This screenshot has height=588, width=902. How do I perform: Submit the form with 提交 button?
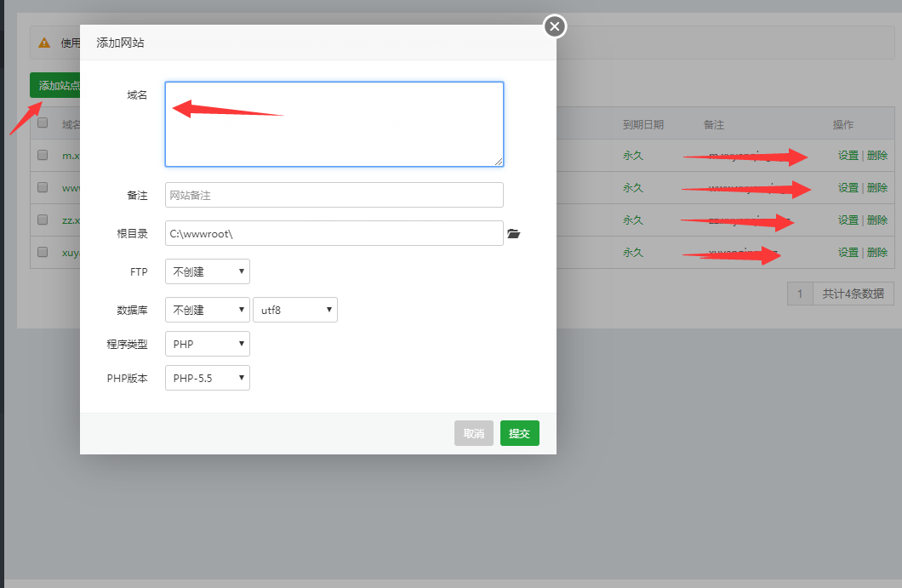[x=519, y=433]
